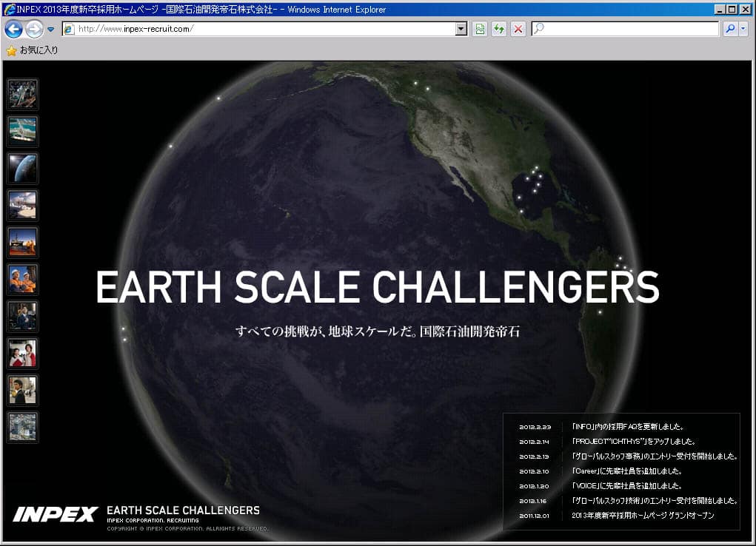Screen dimensions: 756x546
Task: Open the 「VOICE」に先輩社員を追加しました news item
Action: [626, 486]
